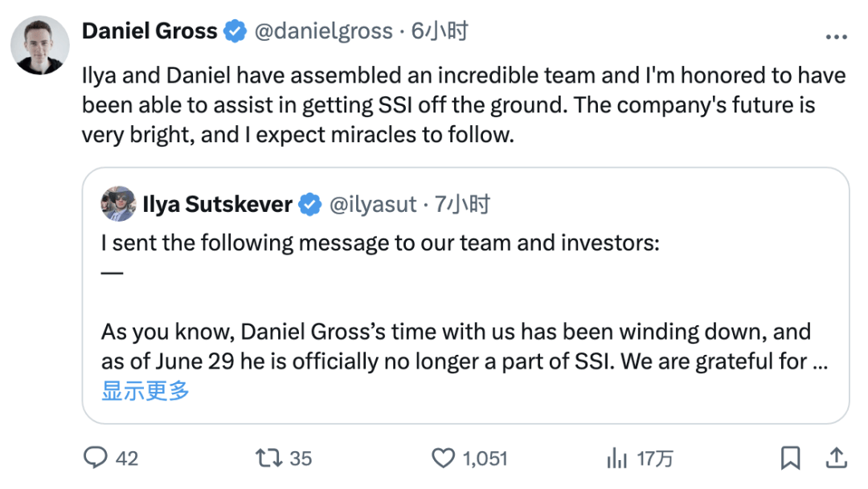This screenshot has width=868, height=489.
Task: Click Ilya Sutskever verified badge
Action: tap(310, 204)
